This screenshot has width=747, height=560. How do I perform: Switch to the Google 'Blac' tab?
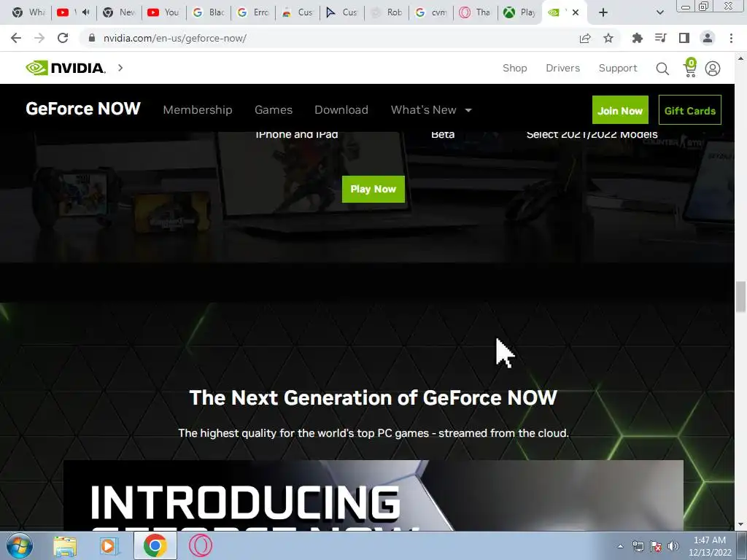tap(208, 12)
